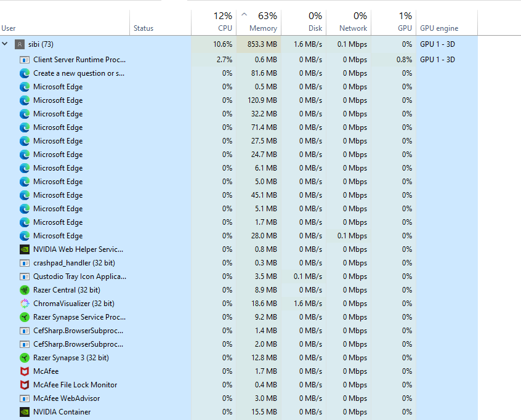Select crashpad_handler (32 bit) row
521x420 pixels.
(x=239, y=263)
